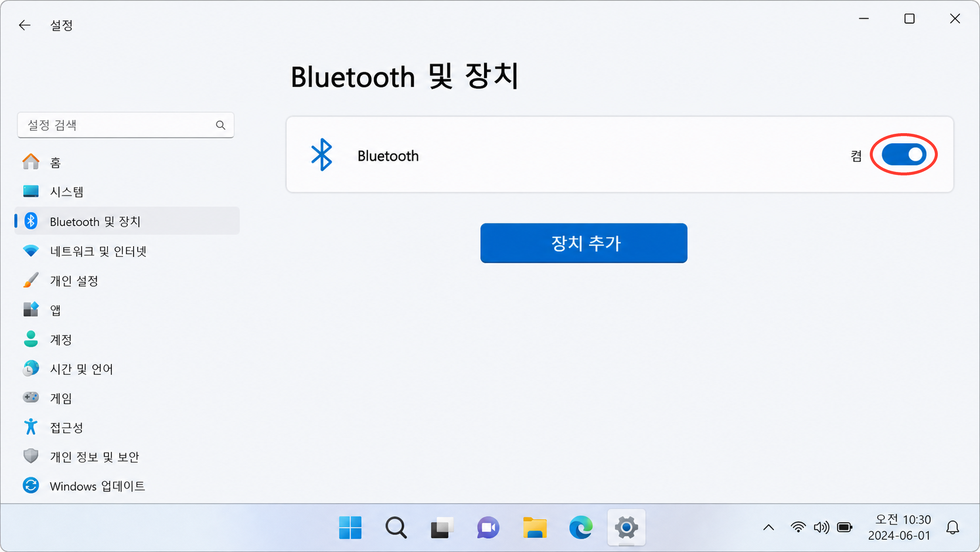The height and width of the screenshot is (552, 980).
Task: Open notifications bell icon
Action: tap(953, 528)
